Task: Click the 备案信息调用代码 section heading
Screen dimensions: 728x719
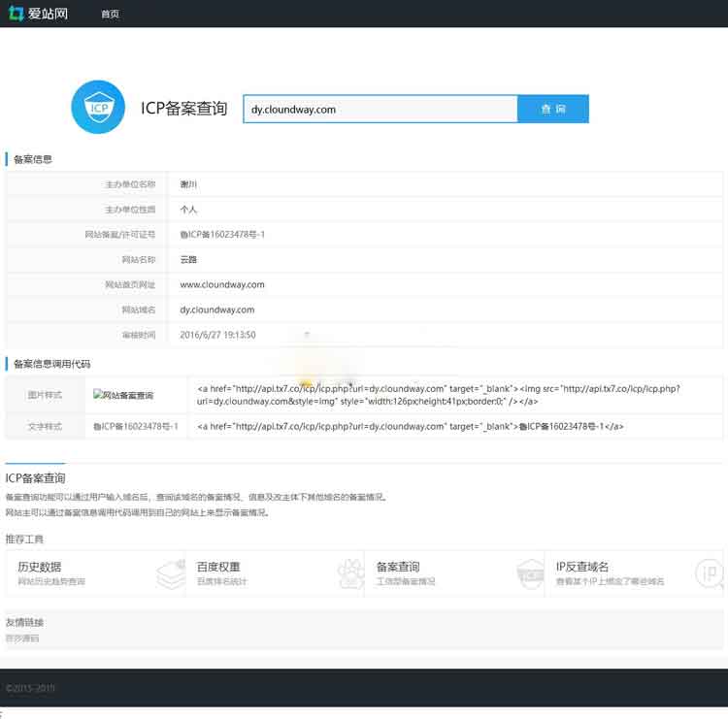Action: [52, 364]
